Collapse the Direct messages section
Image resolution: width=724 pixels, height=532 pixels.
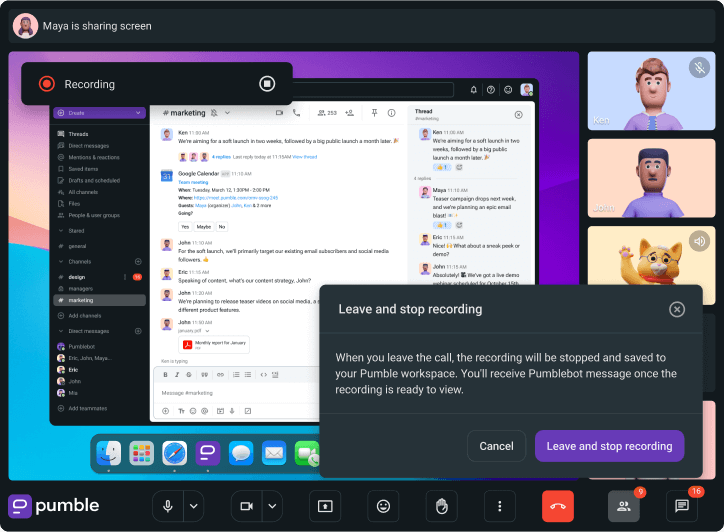click(61, 331)
